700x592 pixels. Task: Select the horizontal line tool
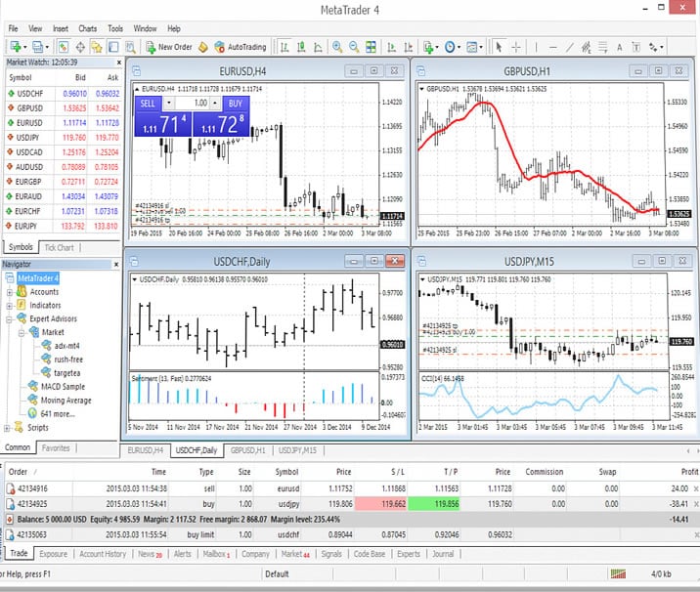[x=552, y=47]
